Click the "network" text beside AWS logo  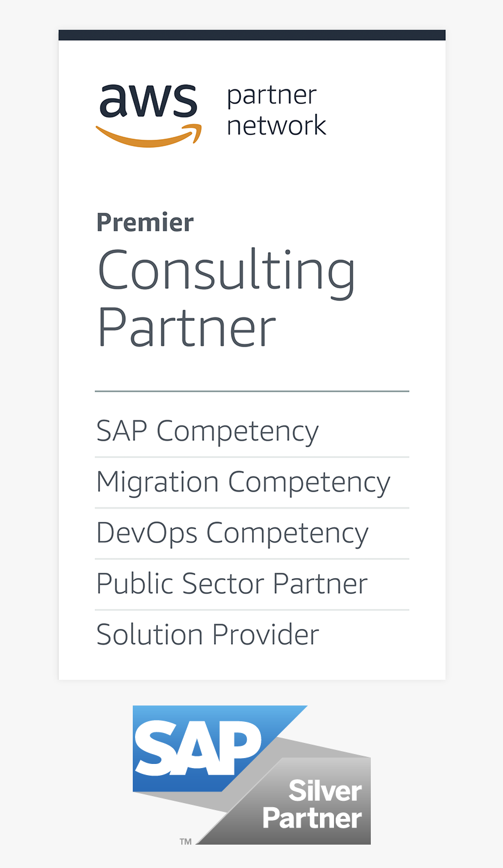pyautogui.click(x=276, y=125)
